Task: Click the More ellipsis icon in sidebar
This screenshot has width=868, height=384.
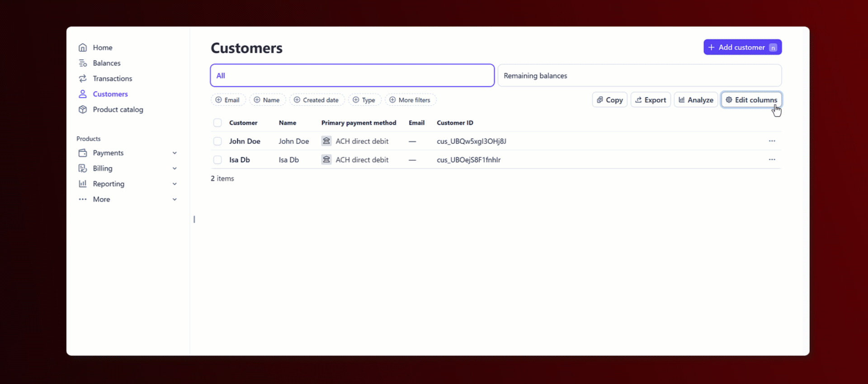Action: click(83, 199)
